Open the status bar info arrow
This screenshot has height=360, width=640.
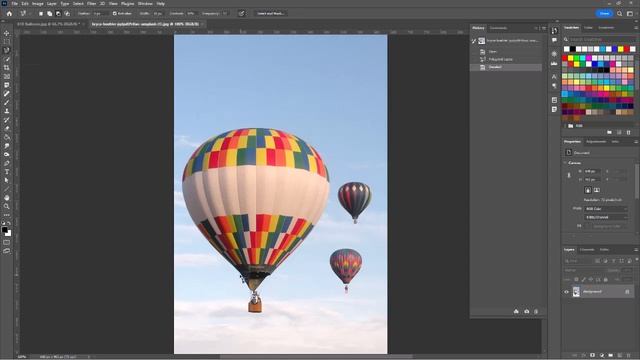tap(89, 357)
